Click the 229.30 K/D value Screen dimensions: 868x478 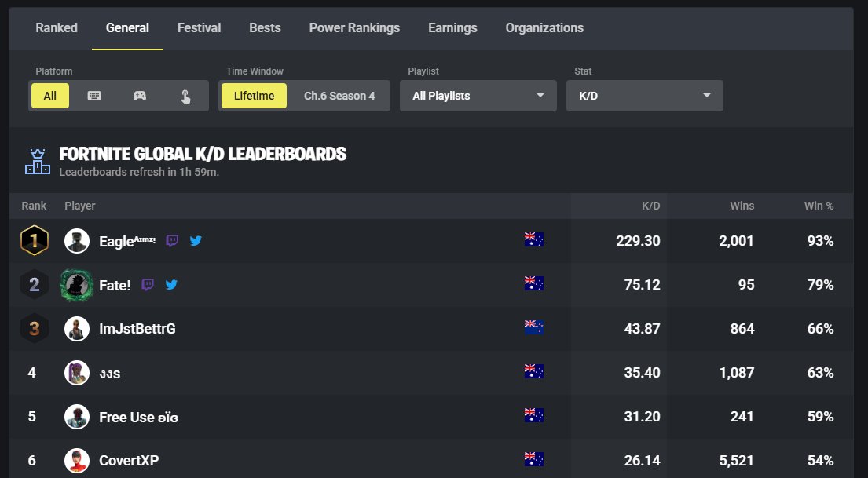point(639,241)
